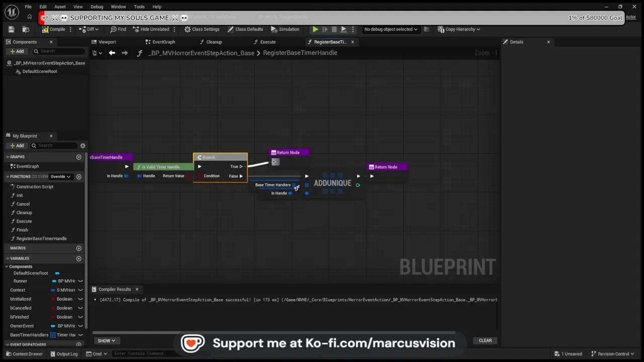Viewport: 644px width, 362px height.
Task: Open the graph bookmarks dropdown
Action: (x=97, y=53)
